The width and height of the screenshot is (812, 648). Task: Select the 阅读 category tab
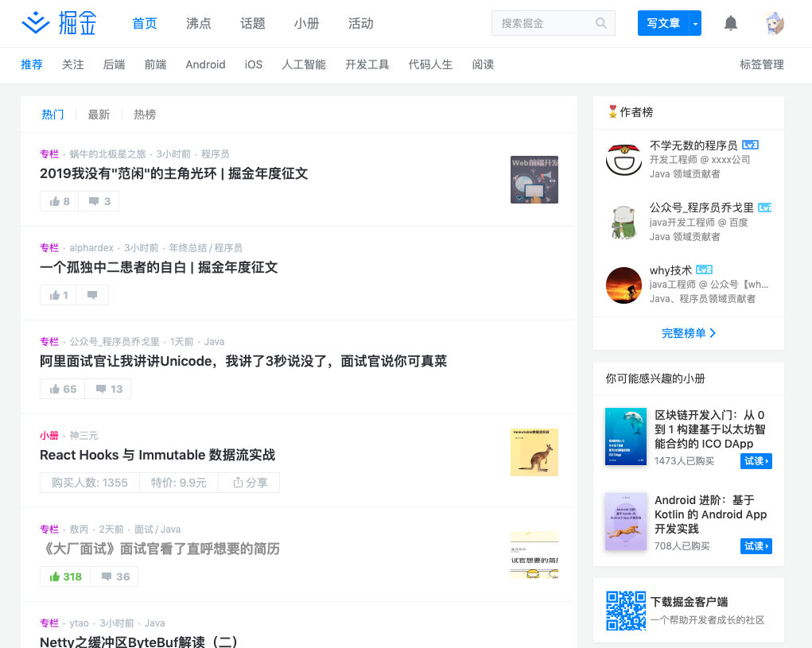(x=484, y=64)
